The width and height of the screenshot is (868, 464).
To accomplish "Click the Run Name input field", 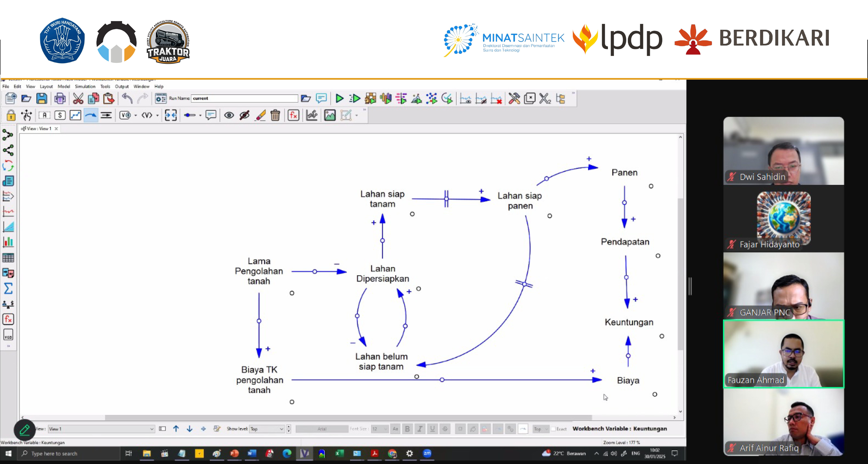I will 245,98.
